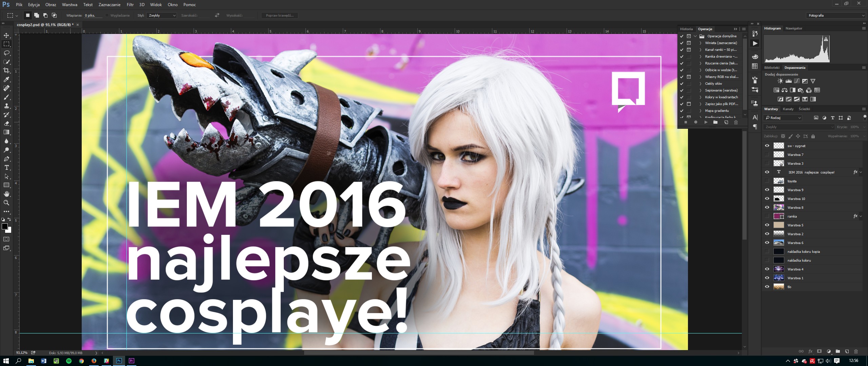Open Spotify from the taskbar

pos(69,361)
